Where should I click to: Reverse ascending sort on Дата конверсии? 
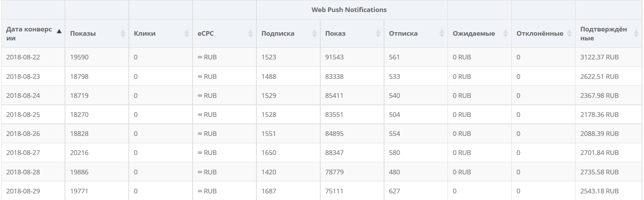pos(59,31)
